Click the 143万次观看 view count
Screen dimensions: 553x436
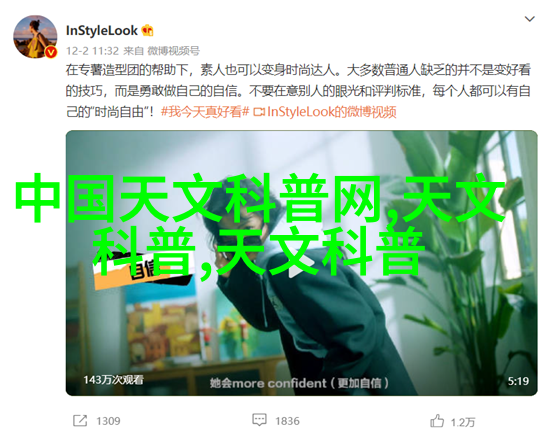[114, 380]
